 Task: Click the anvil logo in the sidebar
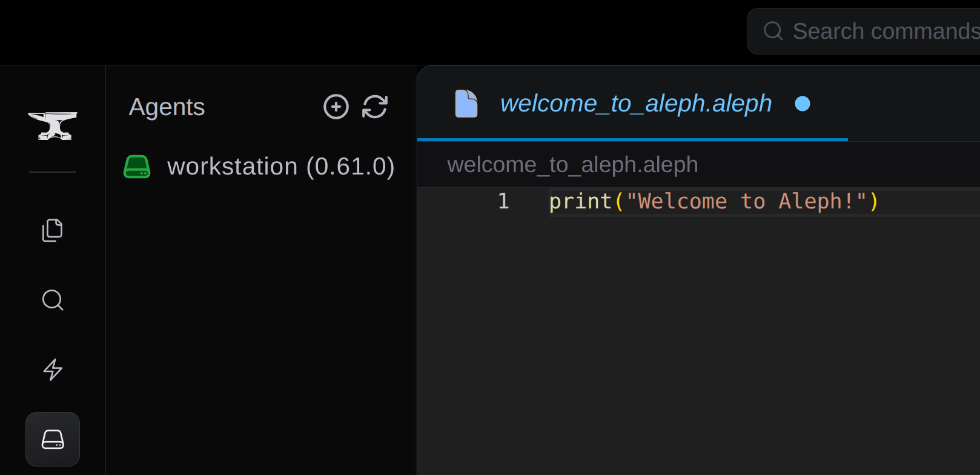click(53, 126)
